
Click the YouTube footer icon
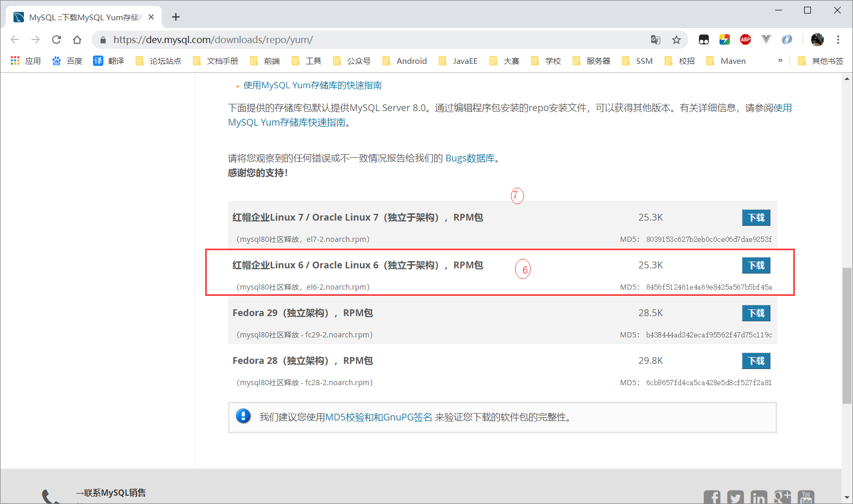pyautogui.click(x=806, y=497)
